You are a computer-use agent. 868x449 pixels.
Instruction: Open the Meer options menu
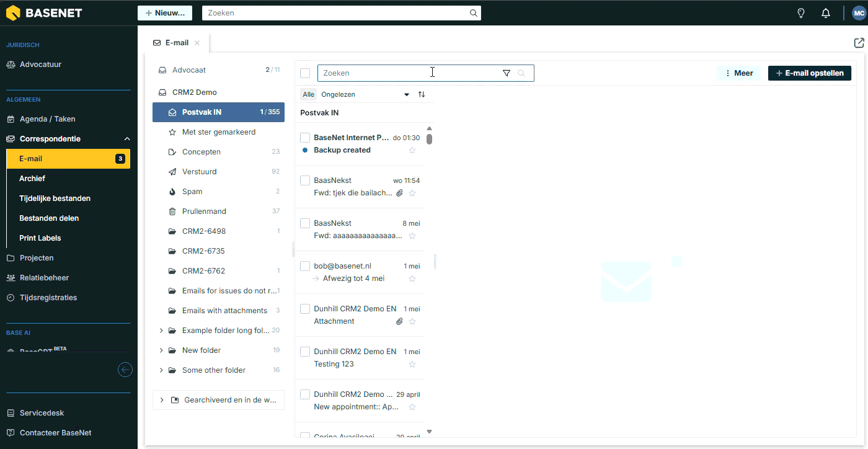coord(738,73)
